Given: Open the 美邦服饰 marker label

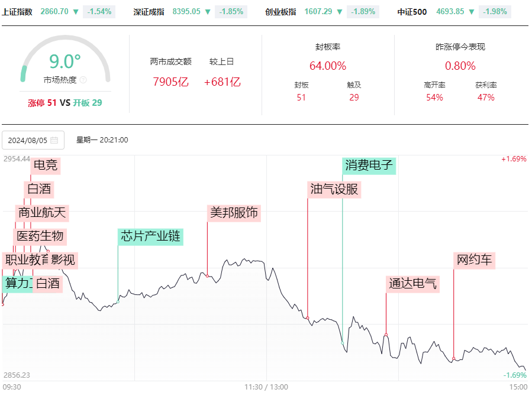Looking at the screenshot, I should [234, 213].
